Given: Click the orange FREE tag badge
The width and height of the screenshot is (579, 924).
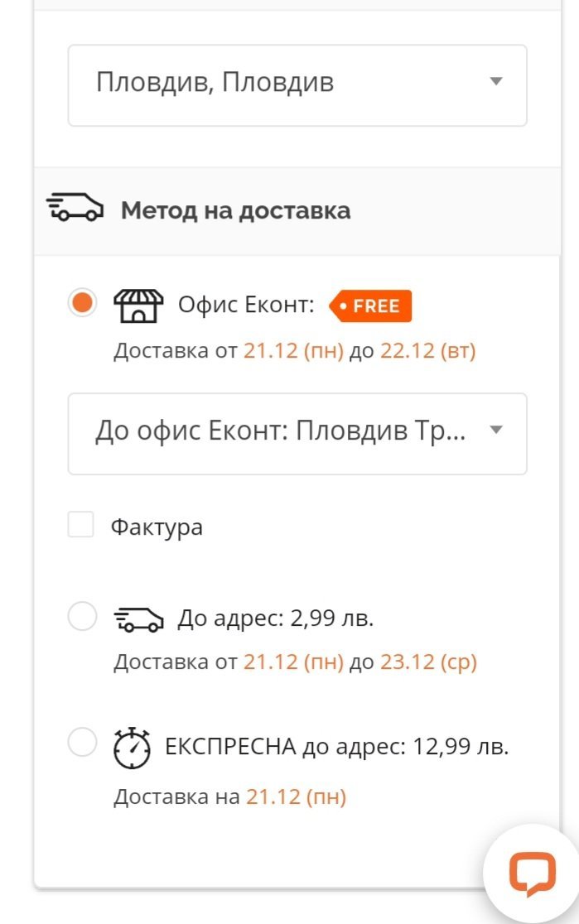Looking at the screenshot, I should click(370, 306).
